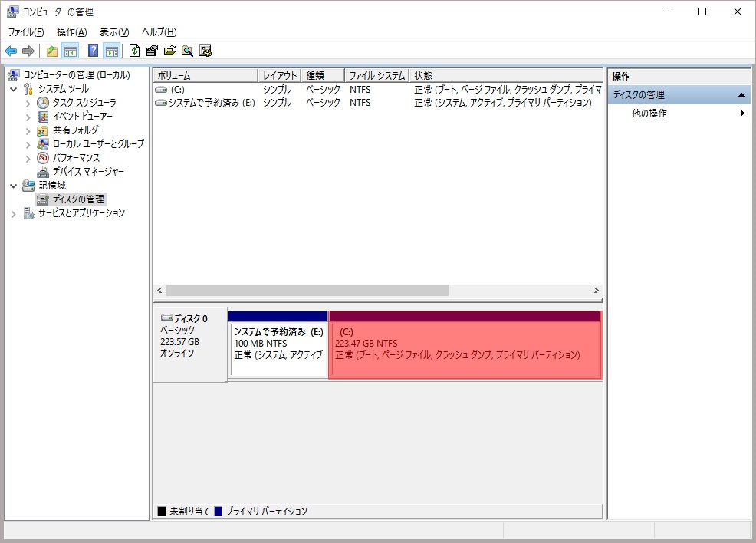Click the open folder toolbar icon
The height and width of the screenshot is (543, 756).
[169, 51]
